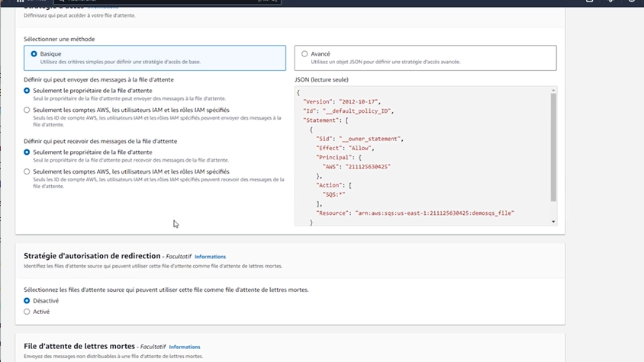This screenshot has width=644, height=362.
Task: Click the JSON scrollbar up arrow
Action: click(553, 89)
